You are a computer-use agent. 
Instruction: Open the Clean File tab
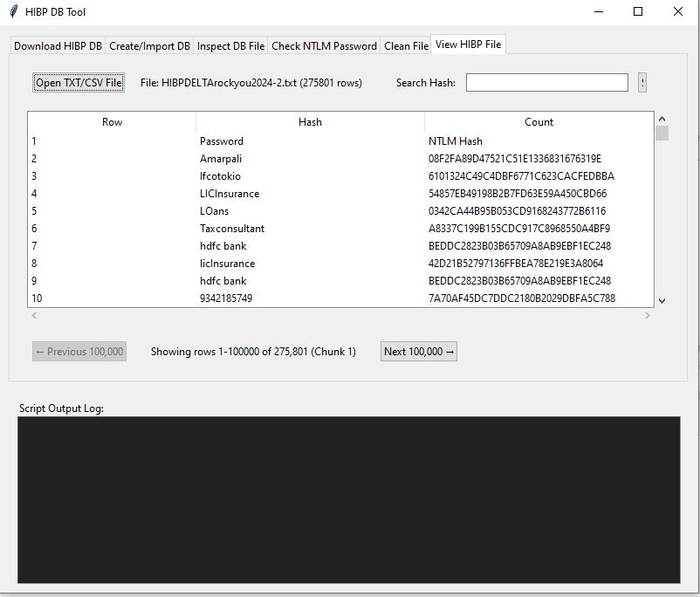(x=406, y=46)
